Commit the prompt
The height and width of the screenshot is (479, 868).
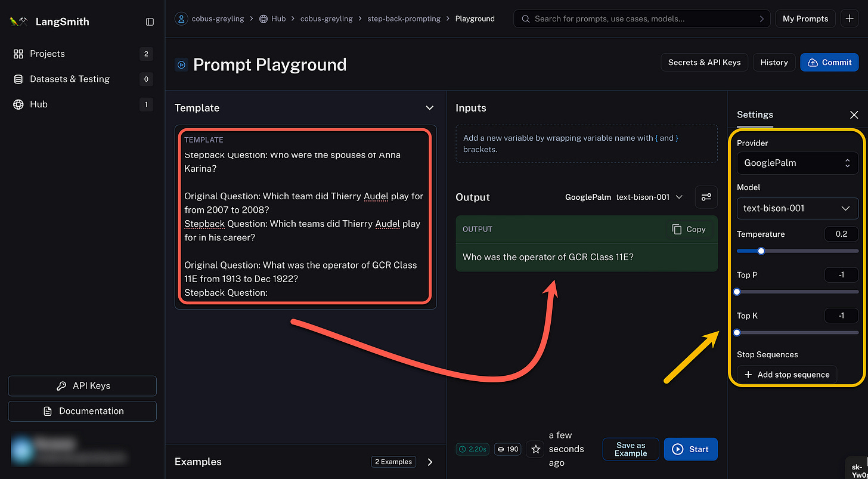[829, 62]
